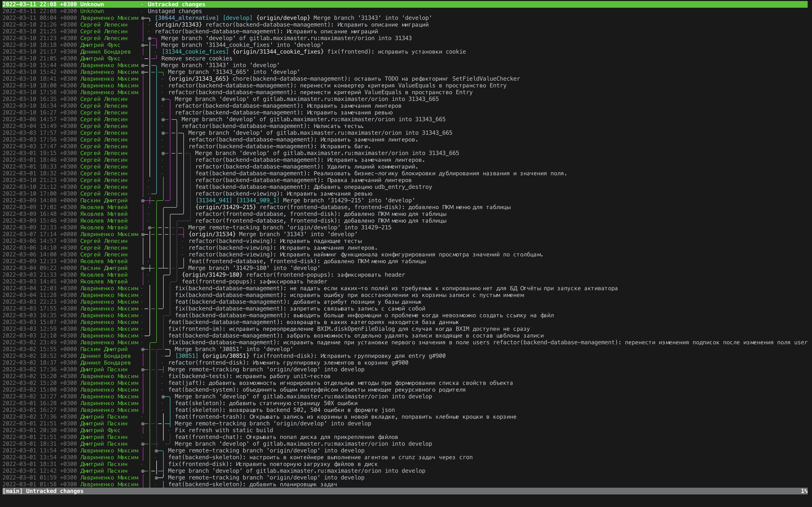The image size is (812, 507).
Task: Click the commit dot on 'Merge branch 30851 into develop'
Action: tap(143, 349)
